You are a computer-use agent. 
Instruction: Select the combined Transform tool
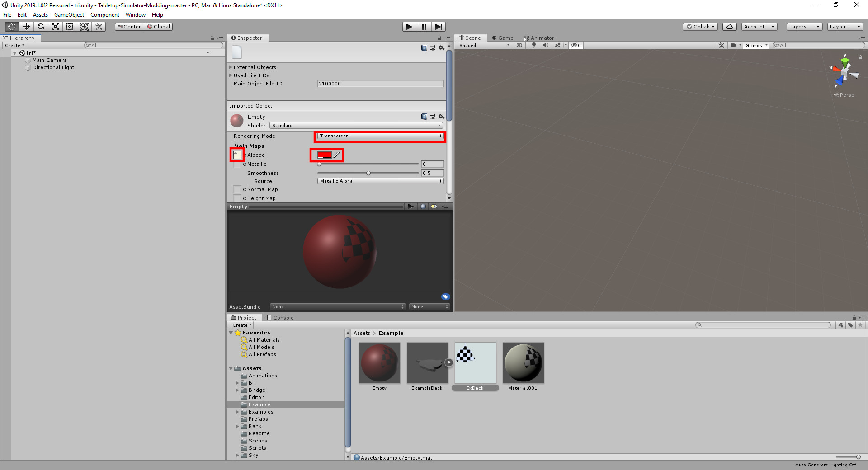(84, 27)
